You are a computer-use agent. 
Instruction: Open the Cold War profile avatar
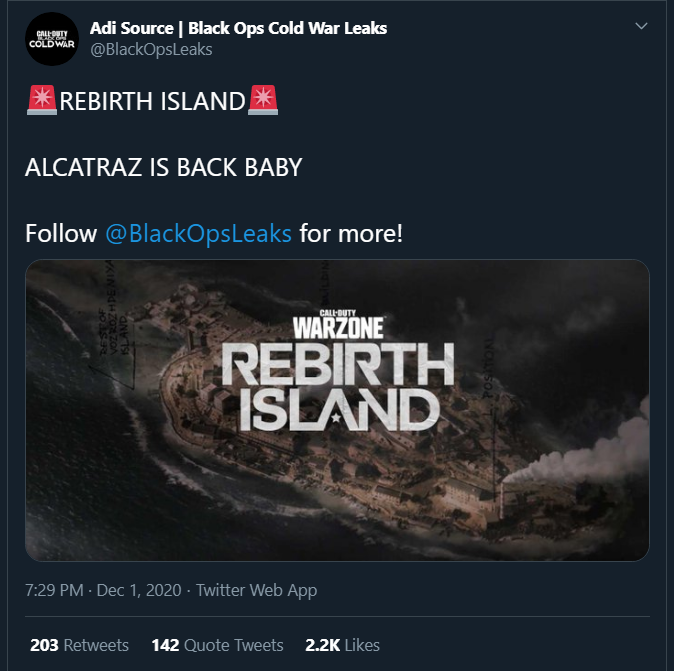point(52,39)
